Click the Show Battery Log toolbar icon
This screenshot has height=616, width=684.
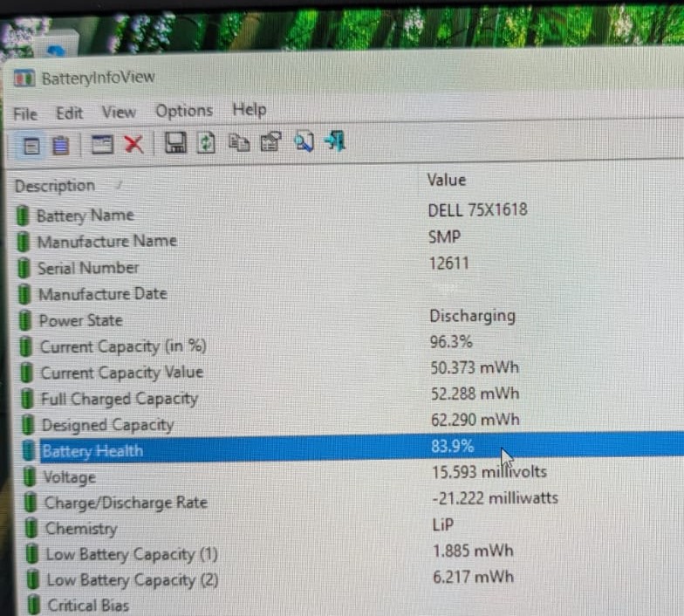(x=61, y=145)
